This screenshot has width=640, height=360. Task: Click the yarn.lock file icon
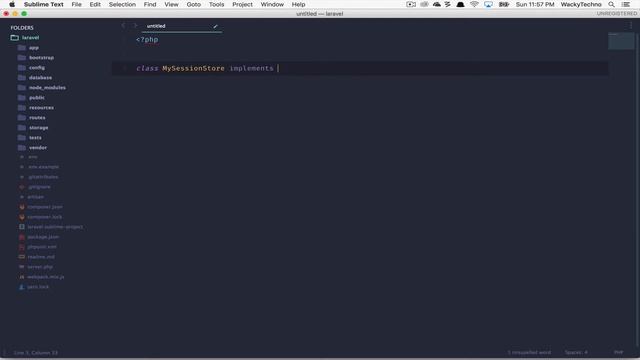click(x=22, y=287)
